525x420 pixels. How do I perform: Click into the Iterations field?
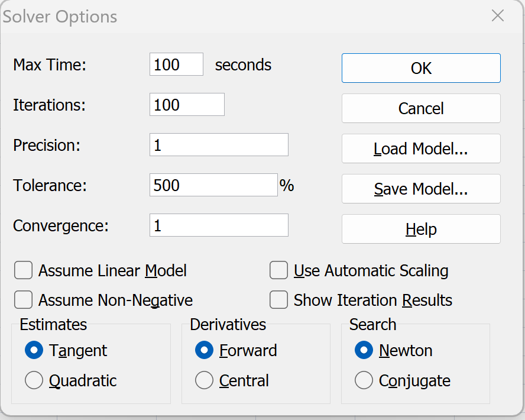click(x=187, y=105)
